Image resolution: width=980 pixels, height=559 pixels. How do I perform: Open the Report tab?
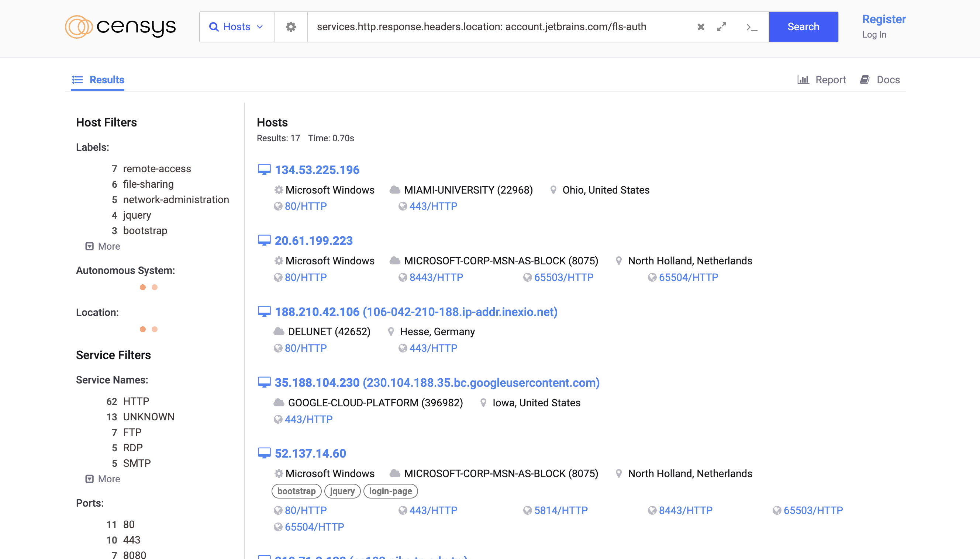822,80
